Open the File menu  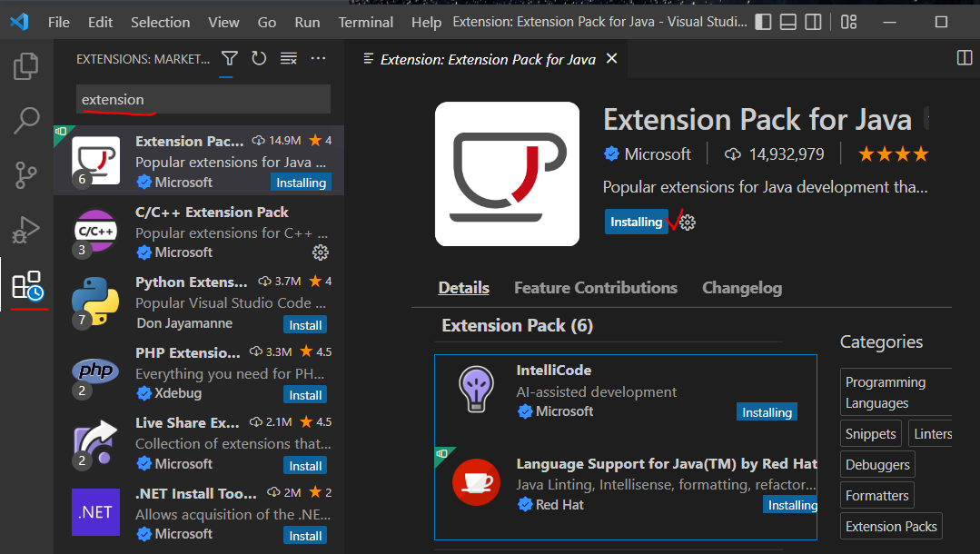[x=59, y=22]
